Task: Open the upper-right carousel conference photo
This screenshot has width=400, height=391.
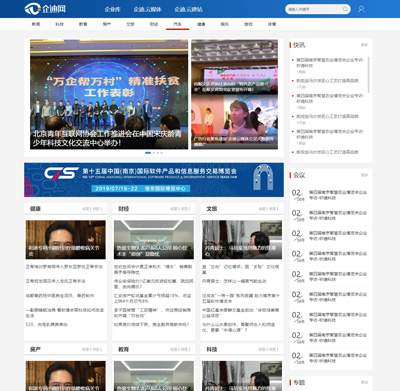Action: pos(234,67)
